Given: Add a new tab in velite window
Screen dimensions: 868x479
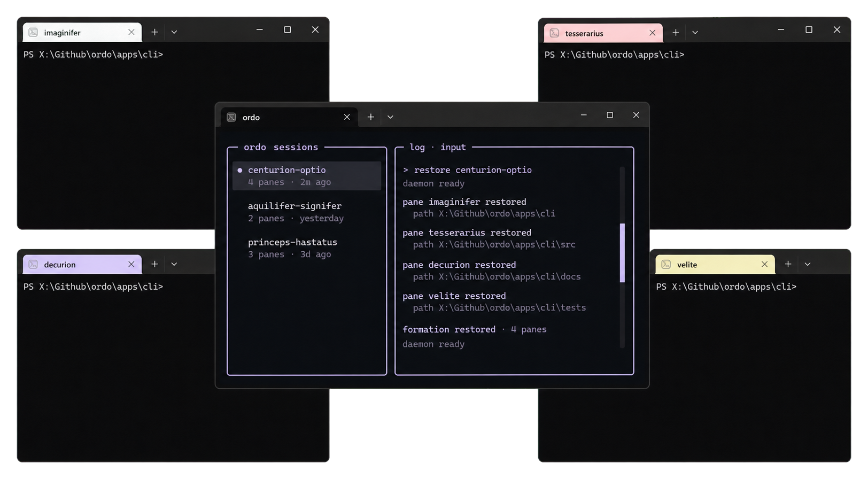Looking at the screenshot, I should click(788, 264).
